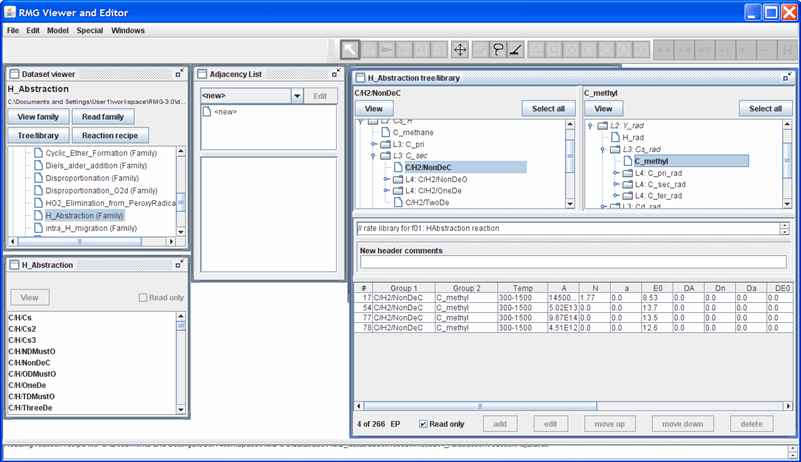Image resolution: width=801 pixels, height=462 pixels.
Task: Select the single bond line tool
Action: tap(369, 50)
